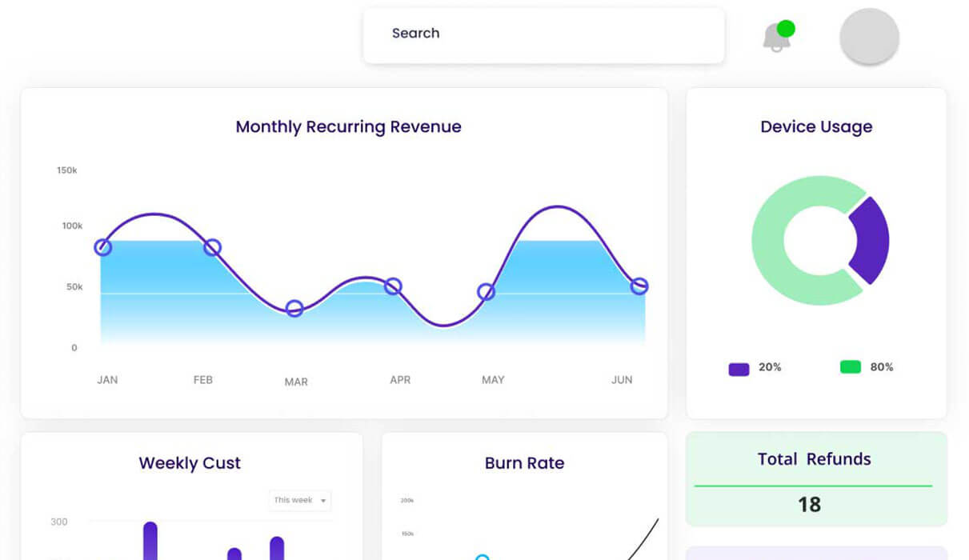Click the purple segment of Device Usage donut
Viewport: 969px width, 560px height.
(x=872, y=240)
